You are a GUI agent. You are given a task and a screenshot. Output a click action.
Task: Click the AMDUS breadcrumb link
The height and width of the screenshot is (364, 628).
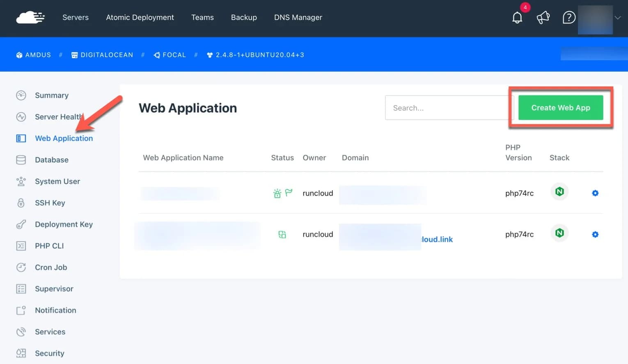coord(37,55)
